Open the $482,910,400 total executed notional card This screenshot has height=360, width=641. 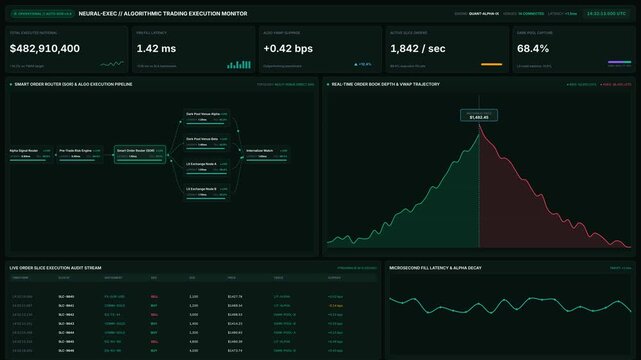[x=67, y=49]
